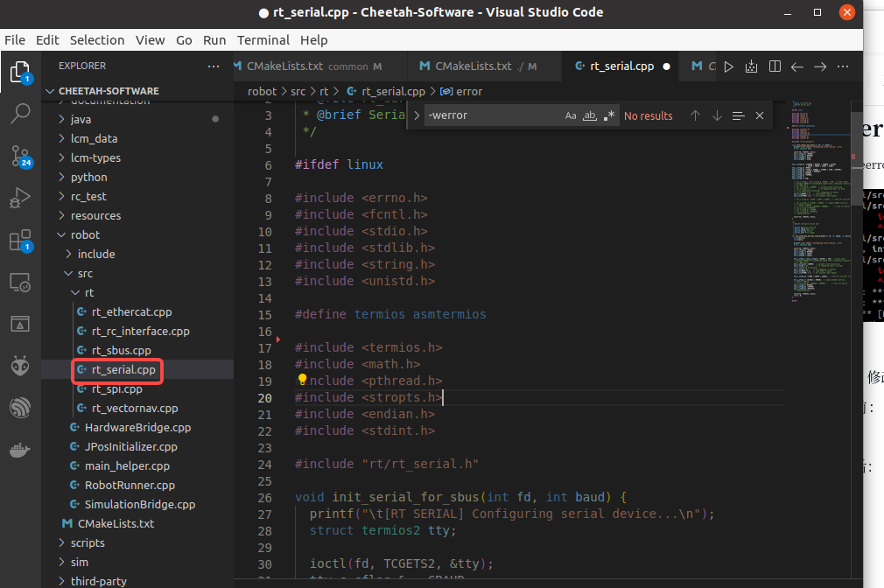884x588 pixels.
Task: Click the code minimap overview
Action: [823, 203]
